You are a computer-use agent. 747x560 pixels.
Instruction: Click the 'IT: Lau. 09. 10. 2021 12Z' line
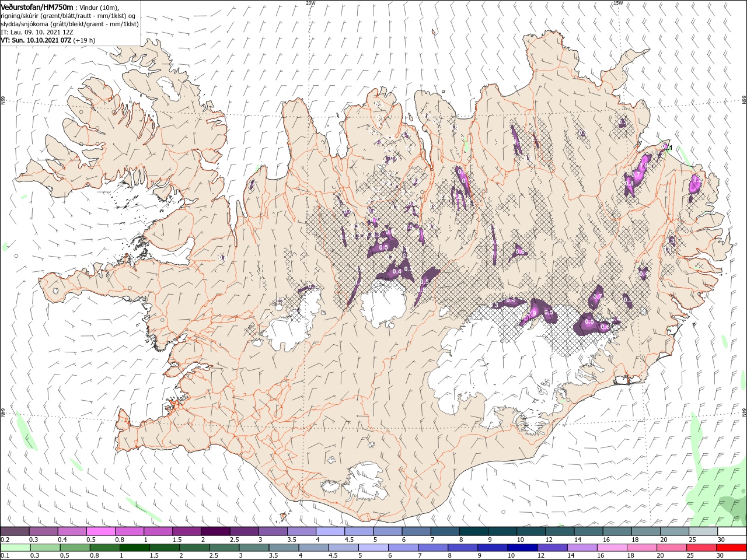[38, 32]
